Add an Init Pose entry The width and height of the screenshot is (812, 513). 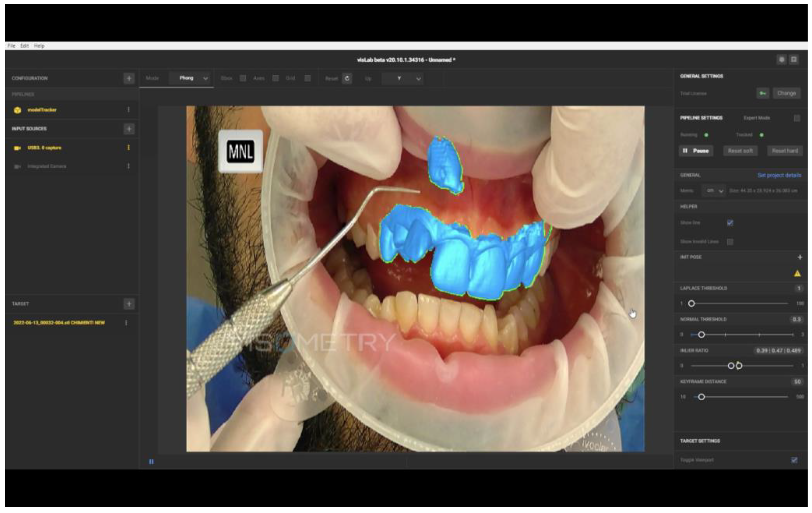[x=800, y=257]
